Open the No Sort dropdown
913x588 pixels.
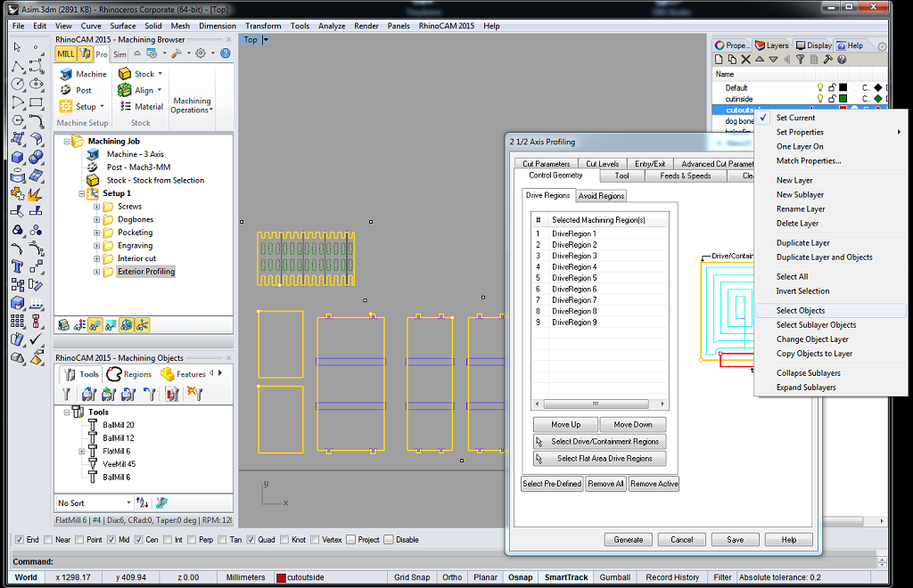[x=128, y=502]
